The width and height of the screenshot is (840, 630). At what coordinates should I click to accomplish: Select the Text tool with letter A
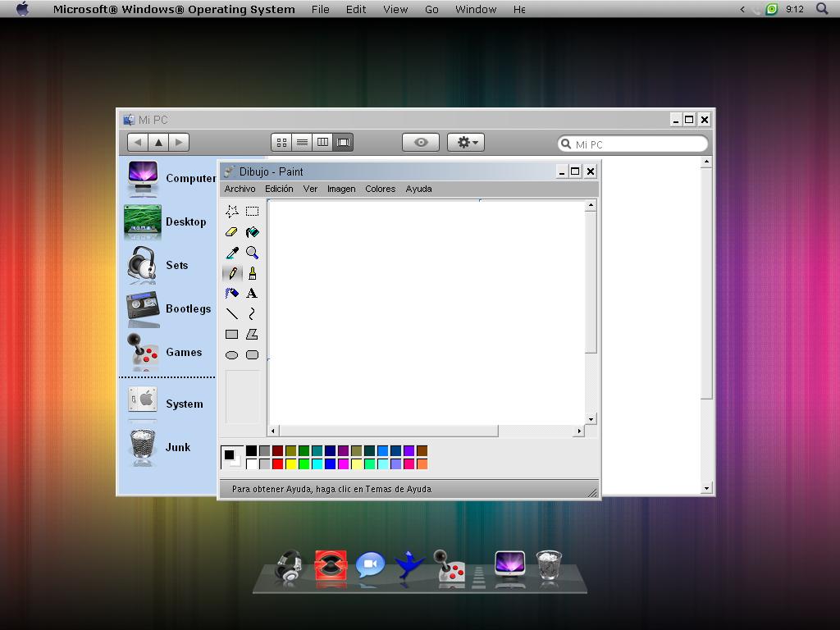click(x=252, y=293)
